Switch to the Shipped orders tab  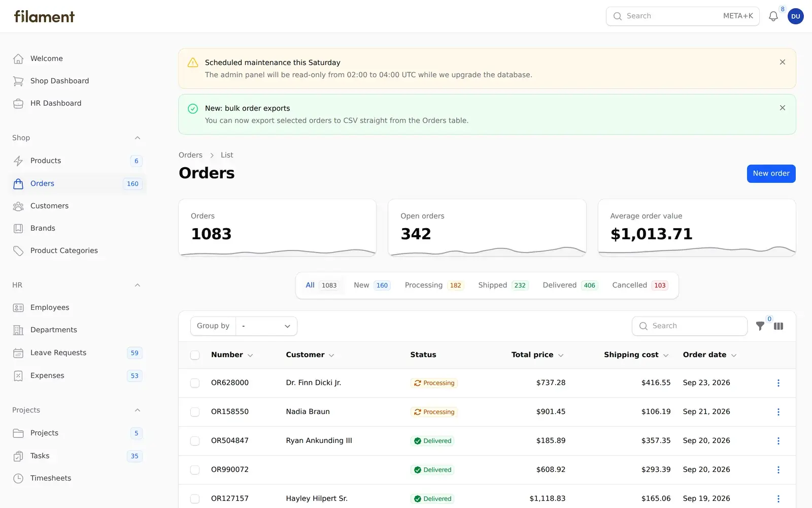click(x=503, y=285)
